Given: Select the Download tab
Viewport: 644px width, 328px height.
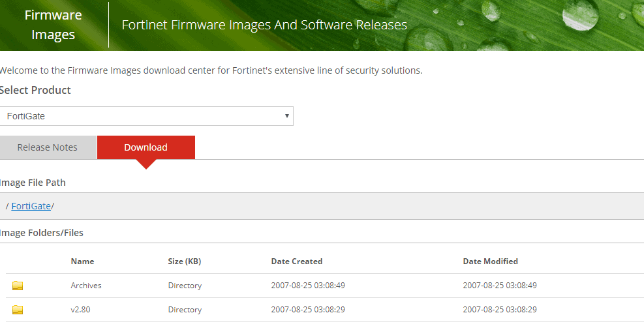Looking at the screenshot, I should pos(146,147).
